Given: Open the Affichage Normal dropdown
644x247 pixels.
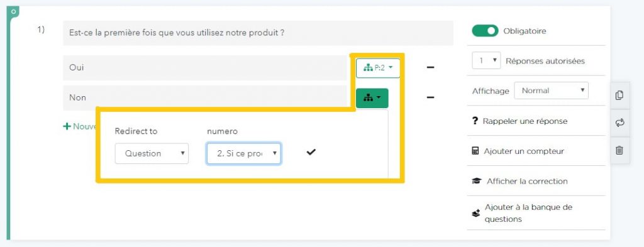Looking at the screenshot, I should (x=551, y=91).
